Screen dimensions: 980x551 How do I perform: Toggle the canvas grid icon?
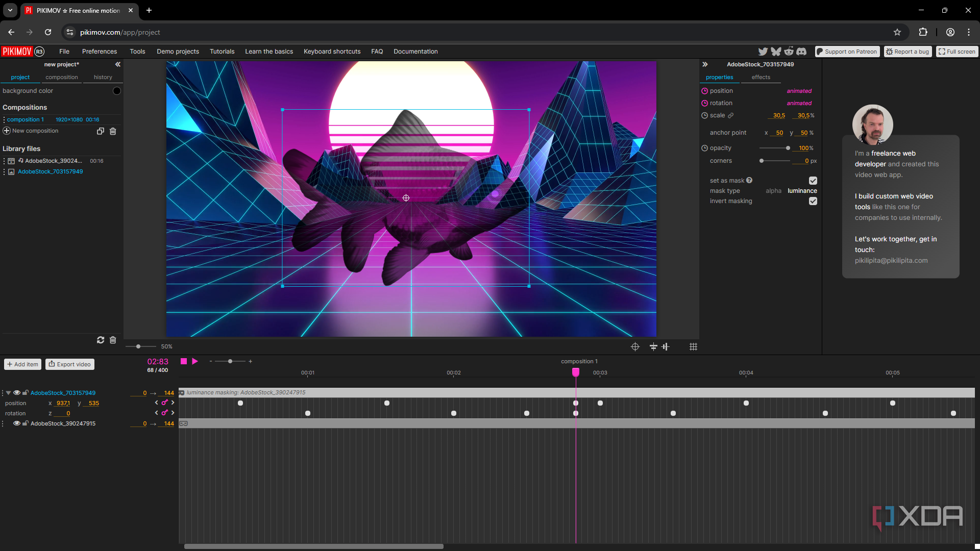pyautogui.click(x=693, y=347)
